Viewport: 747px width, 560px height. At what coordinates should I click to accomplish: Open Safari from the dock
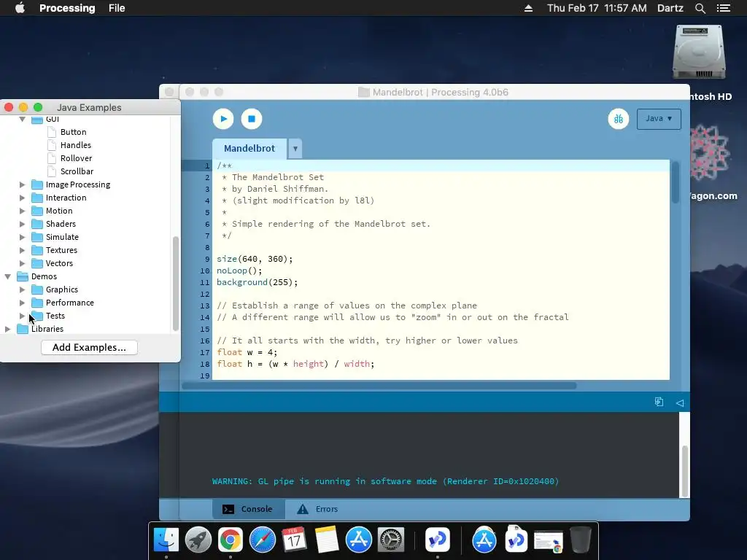point(263,540)
